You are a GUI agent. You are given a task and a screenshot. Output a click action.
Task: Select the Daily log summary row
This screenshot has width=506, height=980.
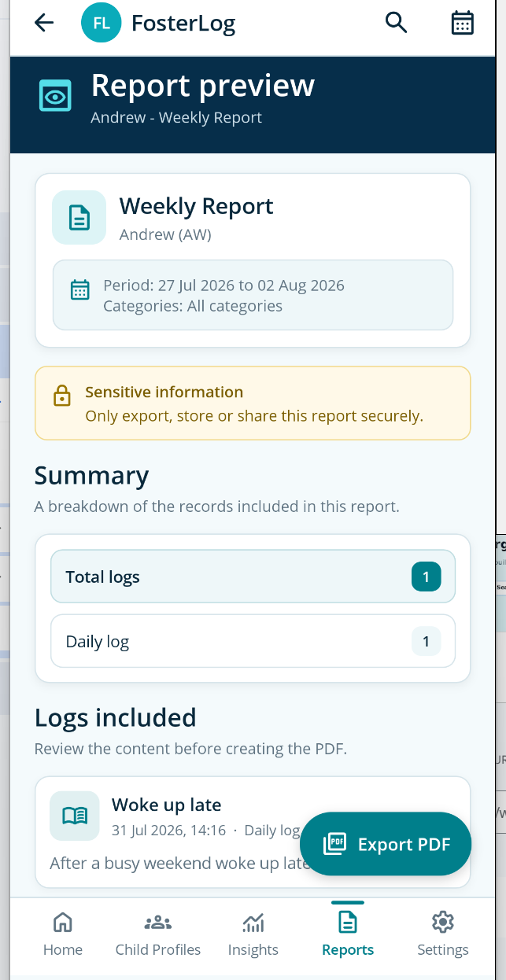pos(253,641)
